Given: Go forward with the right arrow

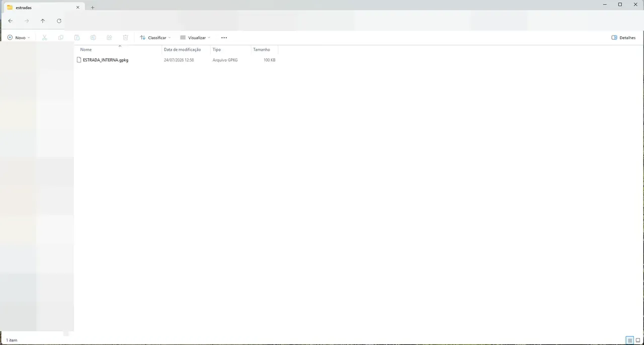Looking at the screenshot, I should [x=27, y=21].
